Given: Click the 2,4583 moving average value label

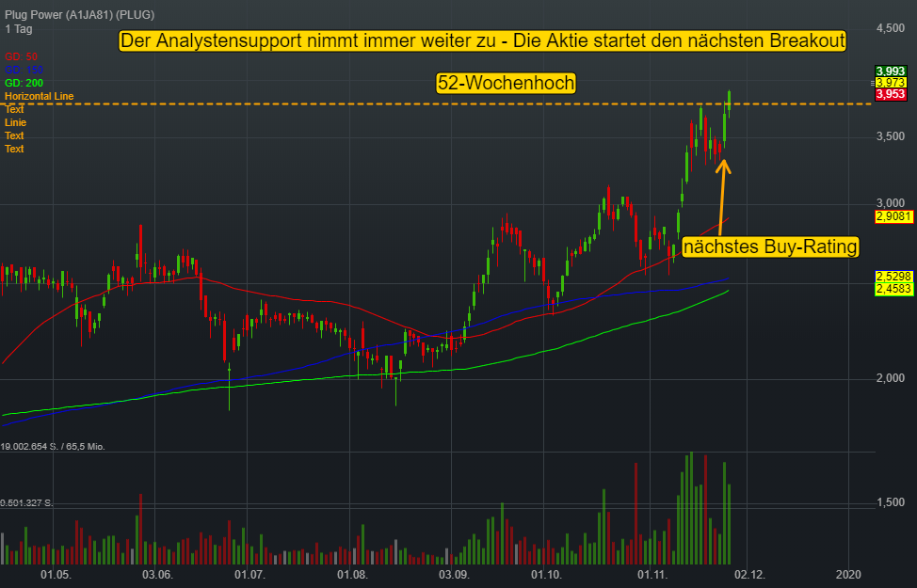Looking at the screenshot, I should click(x=893, y=289).
